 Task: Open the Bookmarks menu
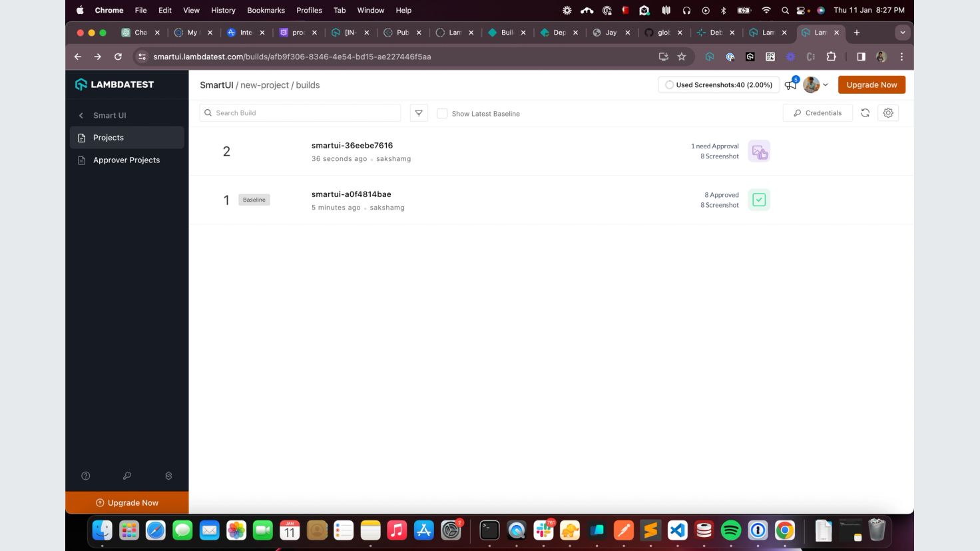pos(266,10)
